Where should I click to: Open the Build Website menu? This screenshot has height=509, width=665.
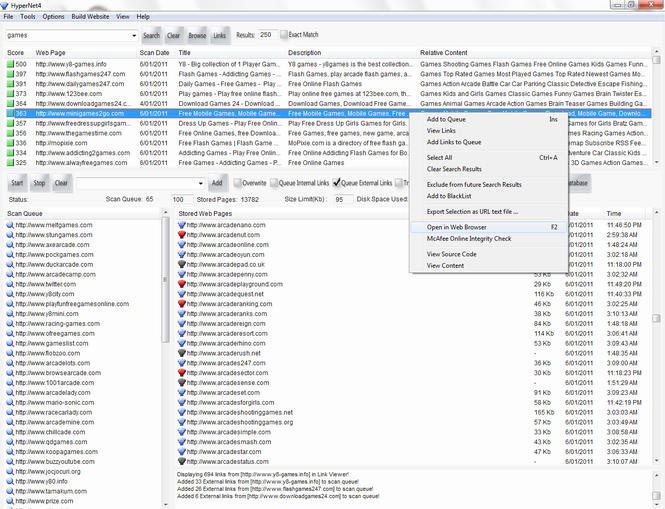click(90, 17)
